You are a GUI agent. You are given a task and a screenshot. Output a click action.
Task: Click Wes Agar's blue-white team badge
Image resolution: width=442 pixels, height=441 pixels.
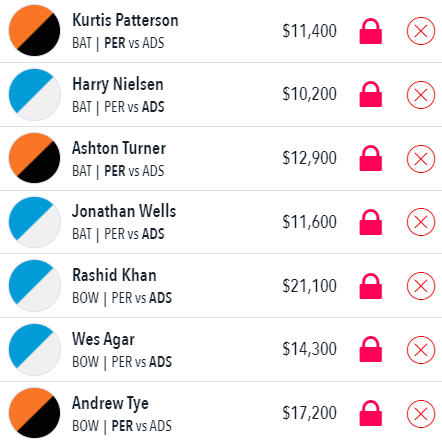tap(35, 350)
